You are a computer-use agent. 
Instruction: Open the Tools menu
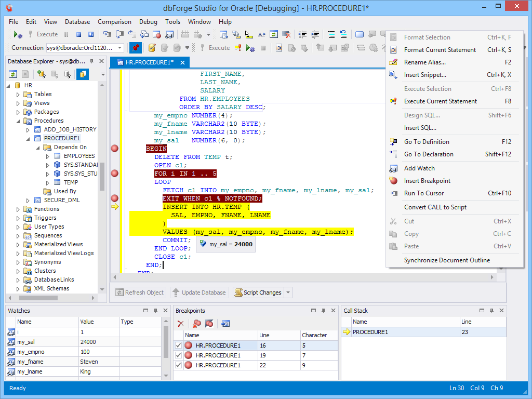172,22
